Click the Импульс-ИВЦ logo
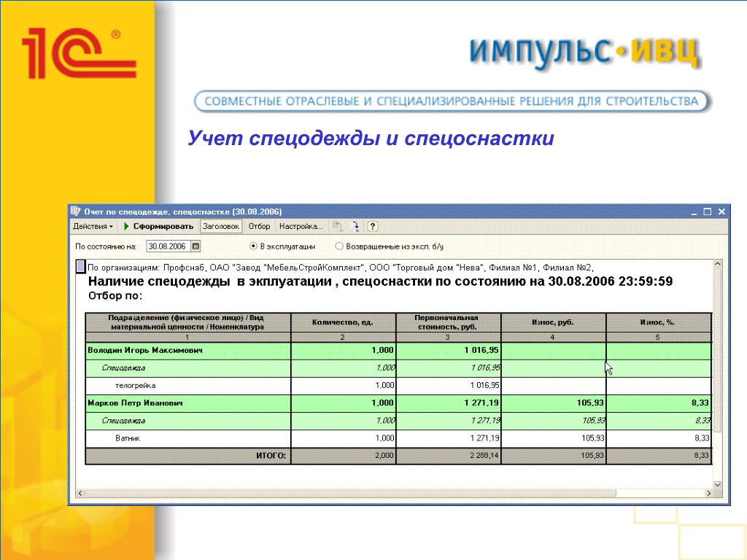Screen dimensions: 747x560 pos(584,51)
